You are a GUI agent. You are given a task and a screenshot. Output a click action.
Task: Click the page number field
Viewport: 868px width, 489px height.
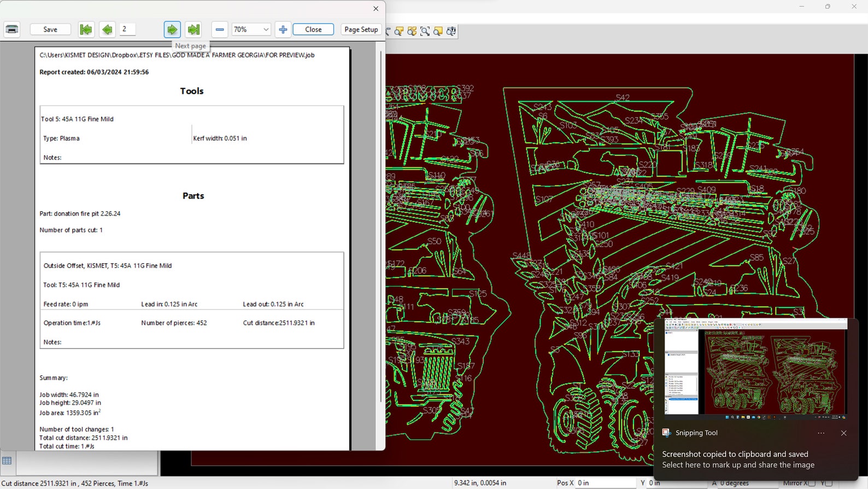pyautogui.click(x=127, y=30)
